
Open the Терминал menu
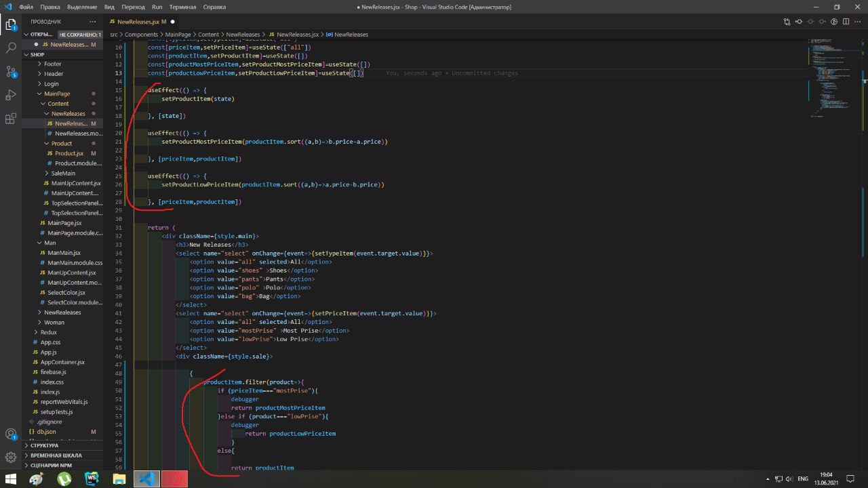tap(182, 7)
